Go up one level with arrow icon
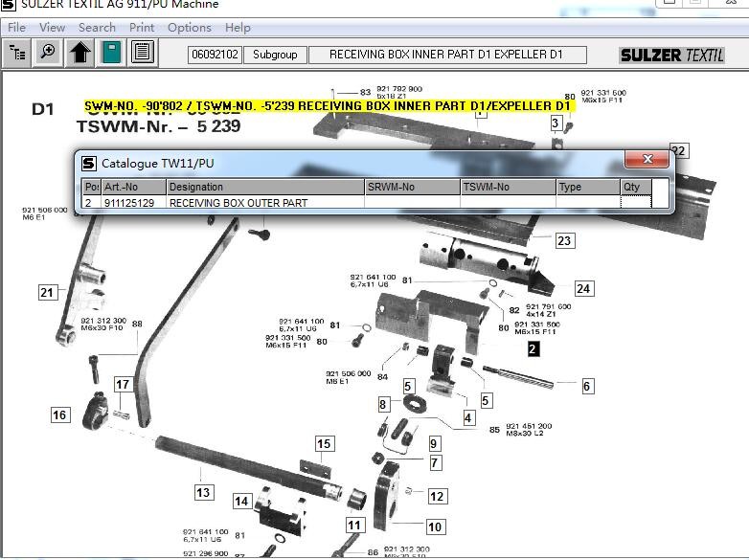 click(80, 53)
